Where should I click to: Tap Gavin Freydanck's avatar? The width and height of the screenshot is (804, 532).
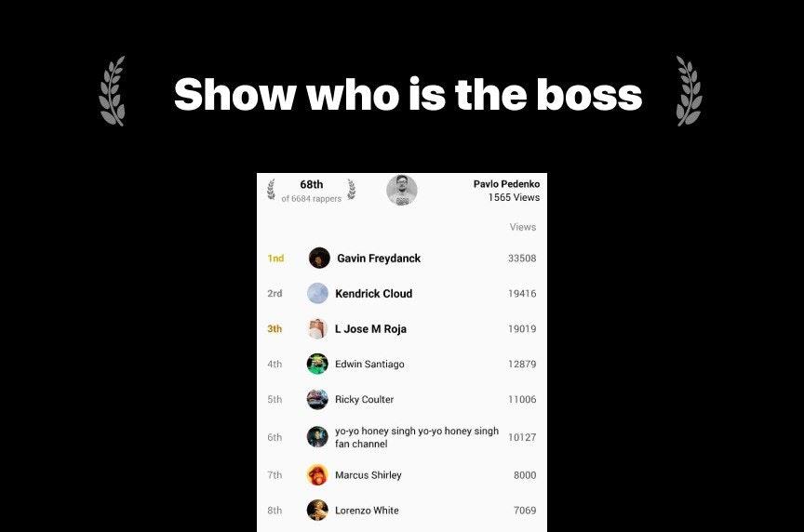[319, 258]
